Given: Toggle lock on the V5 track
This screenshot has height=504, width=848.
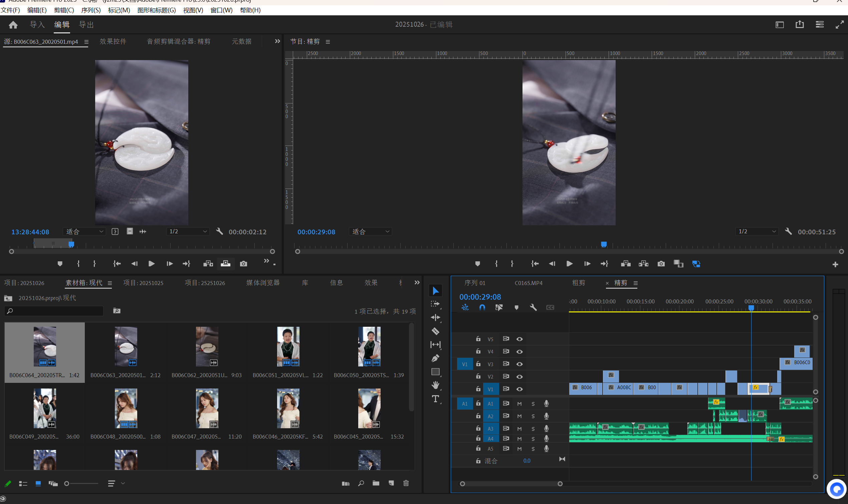Looking at the screenshot, I should click(478, 339).
